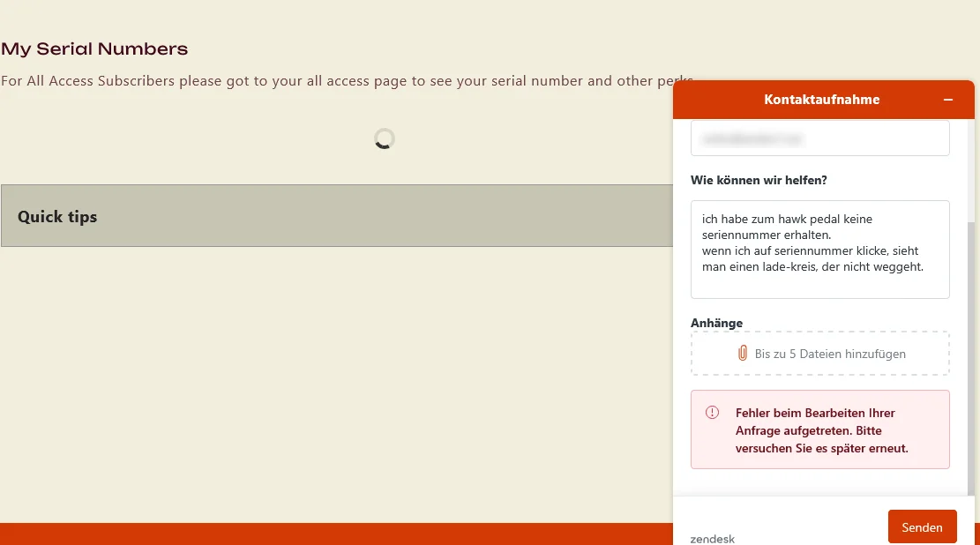Click the 'Anhänge' label

pos(716,323)
